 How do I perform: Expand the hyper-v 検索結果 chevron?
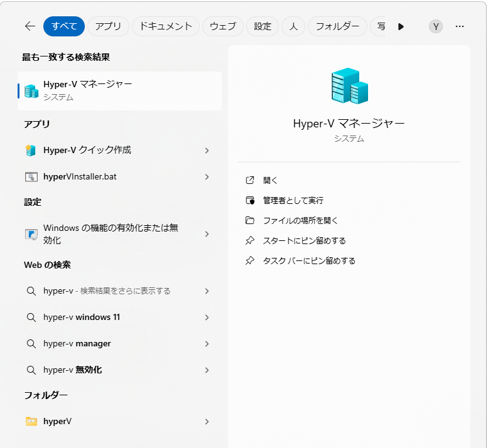207,291
